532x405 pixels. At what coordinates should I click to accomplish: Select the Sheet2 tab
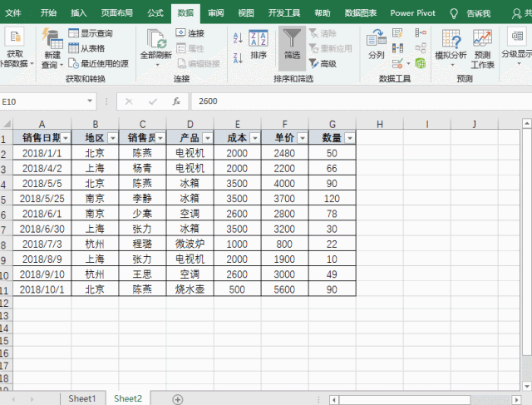pyautogui.click(x=128, y=398)
